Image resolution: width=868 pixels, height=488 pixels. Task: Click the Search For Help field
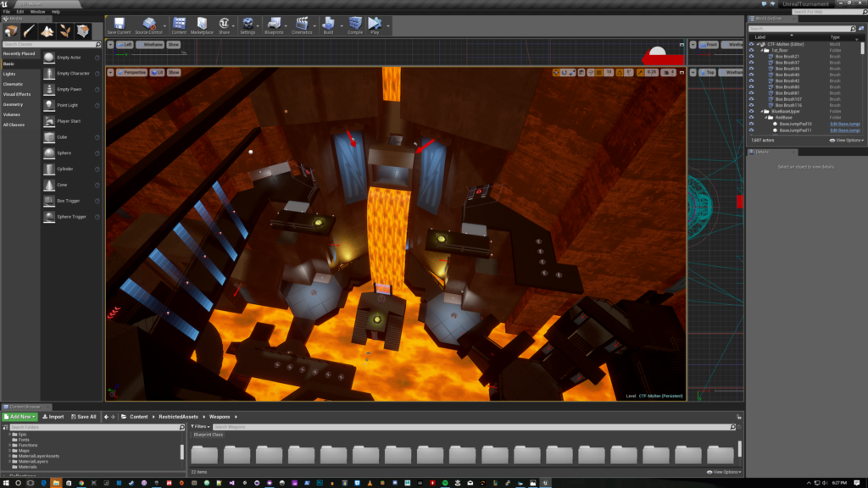(x=828, y=12)
